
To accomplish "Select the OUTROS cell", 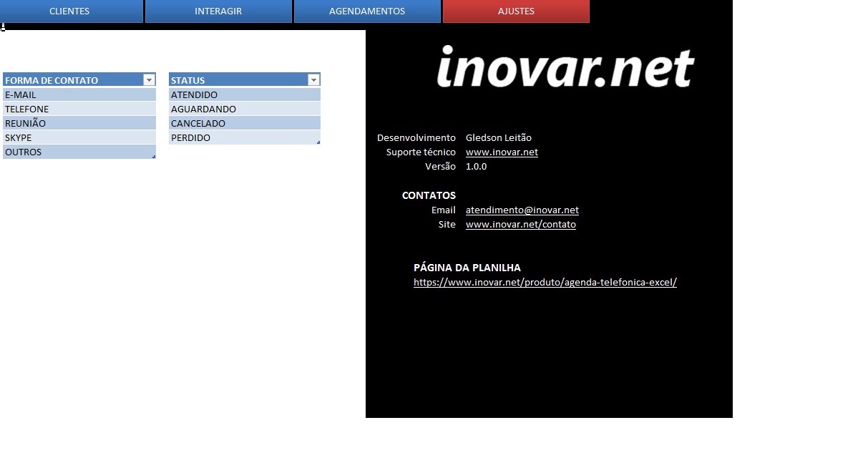I will click(79, 152).
